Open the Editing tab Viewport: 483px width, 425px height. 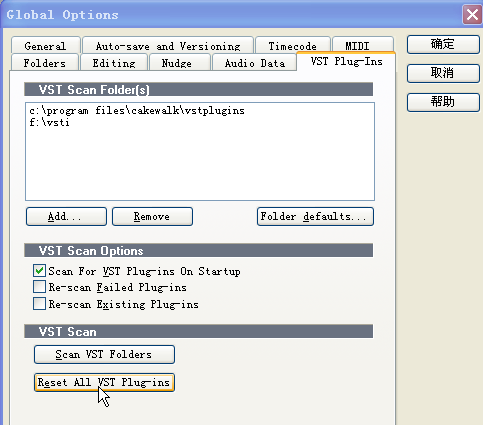(114, 63)
